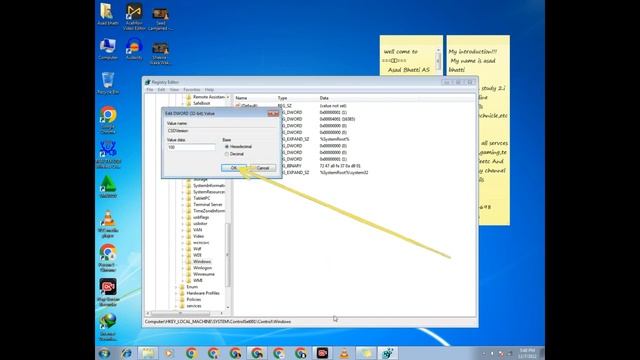Open the Help menu in Registry Editor

[209, 89]
